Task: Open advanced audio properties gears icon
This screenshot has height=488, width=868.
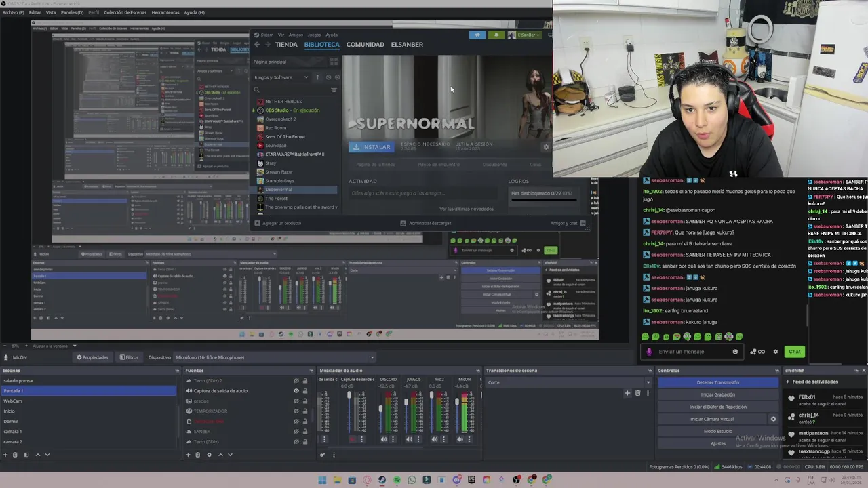Action: click(322, 455)
